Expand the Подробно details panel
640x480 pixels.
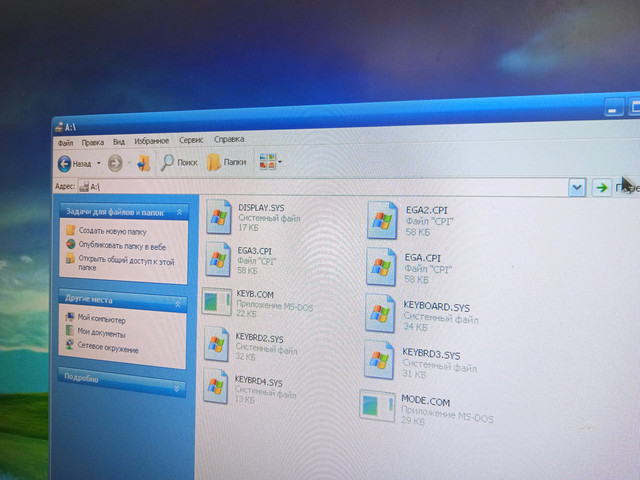(x=177, y=389)
